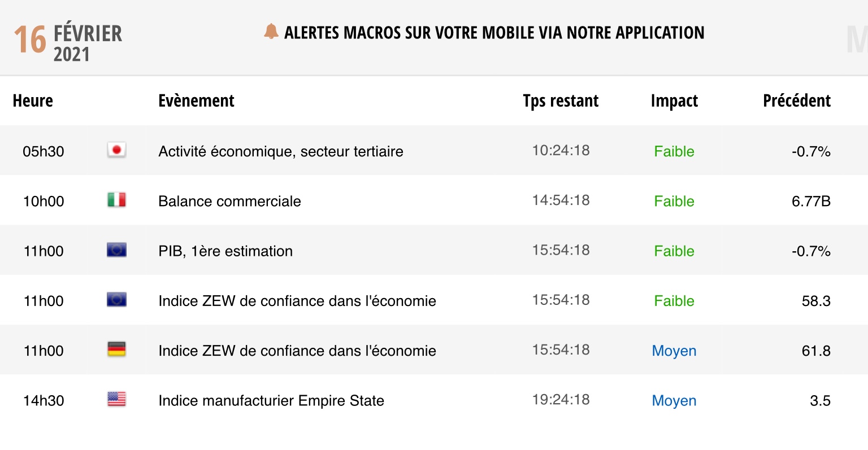Click the orange alert bell icon
Image resolution: width=868 pixels, height=450 pixels.
coord(271,32)
